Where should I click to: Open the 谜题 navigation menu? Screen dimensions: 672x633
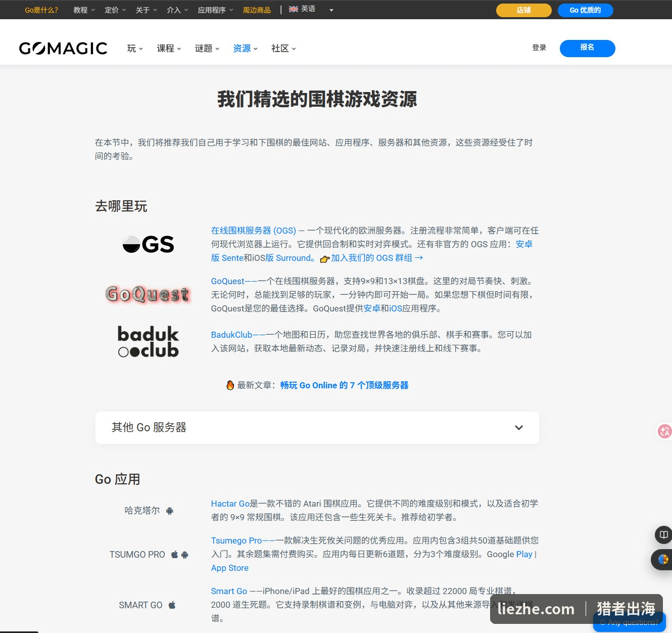pos(207,48)
